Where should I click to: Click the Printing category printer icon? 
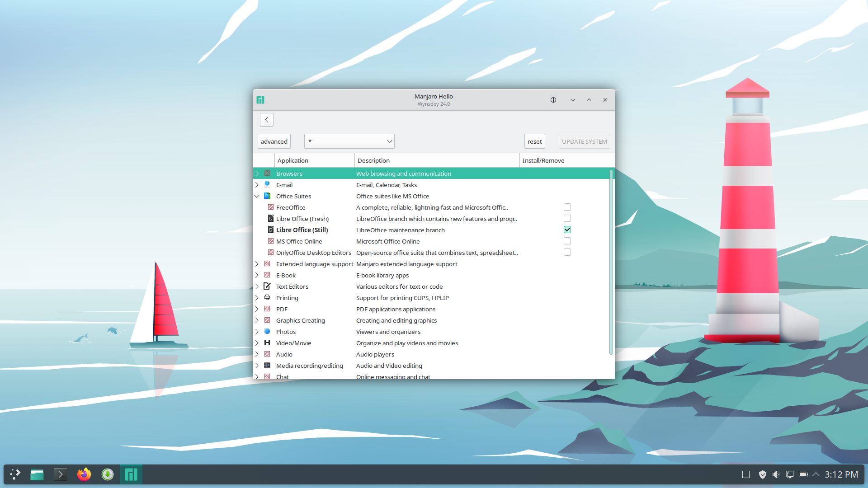[x=267, y=297]
